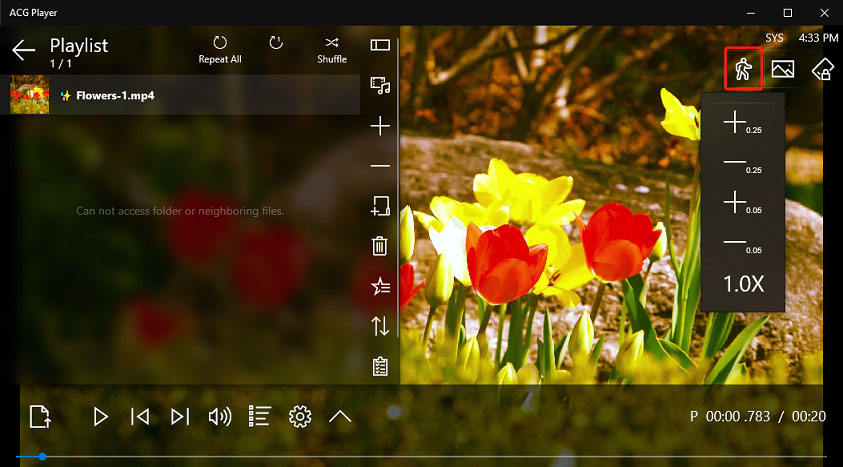
Task: Maximize the ACG Player window
Action: [788, 13]
